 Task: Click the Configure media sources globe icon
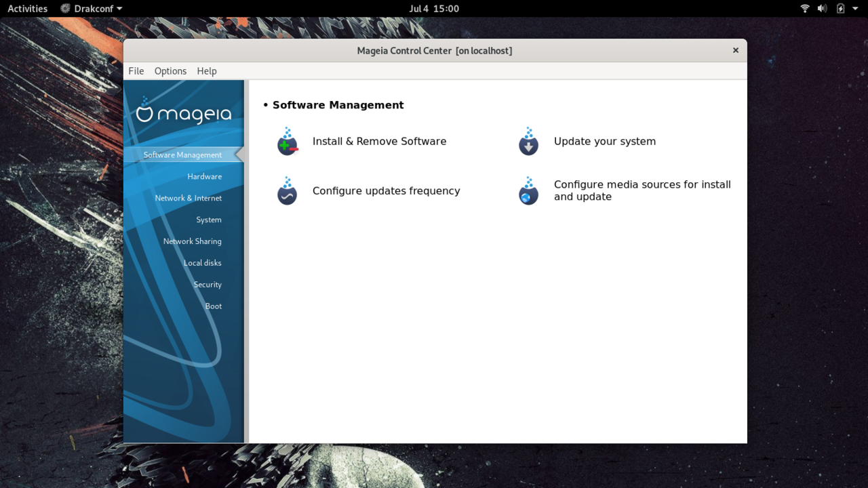pos(528,191)
